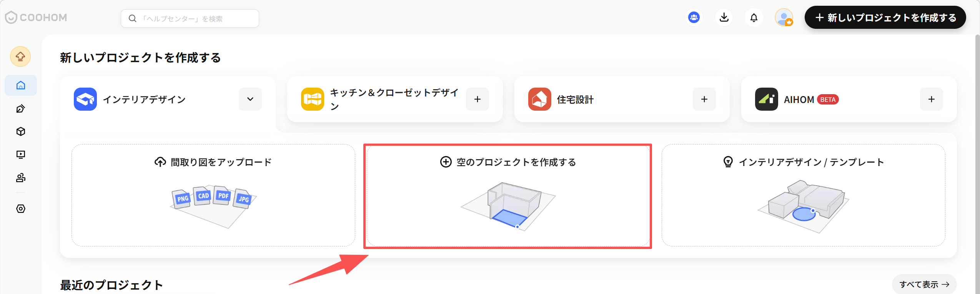Expand the キッチン＆クローゼットデザイン plus button
This screenshot has width=980, height=294.
(x=478, y=99)
